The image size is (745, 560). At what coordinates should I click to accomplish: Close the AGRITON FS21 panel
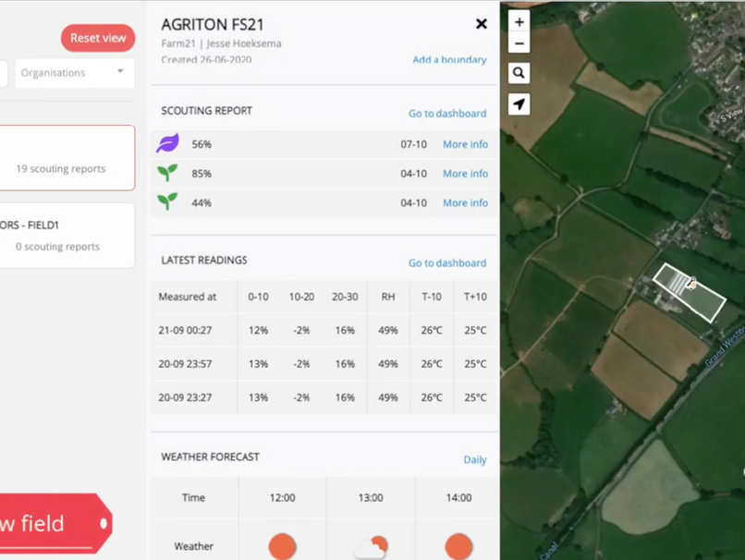481,24
